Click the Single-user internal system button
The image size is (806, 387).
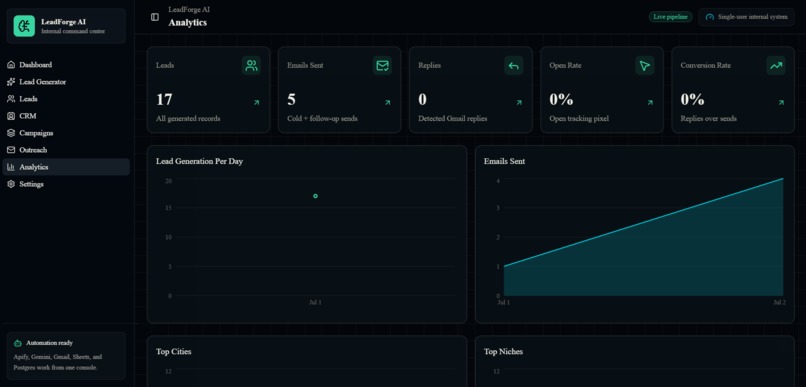(x=746, y=17)
